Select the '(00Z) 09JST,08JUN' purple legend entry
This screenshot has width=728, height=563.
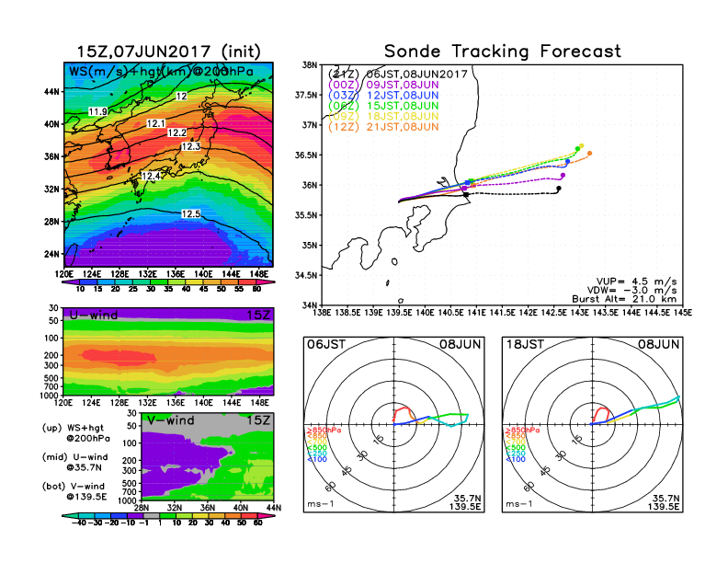pyautogui.click(x=383, y=85)
